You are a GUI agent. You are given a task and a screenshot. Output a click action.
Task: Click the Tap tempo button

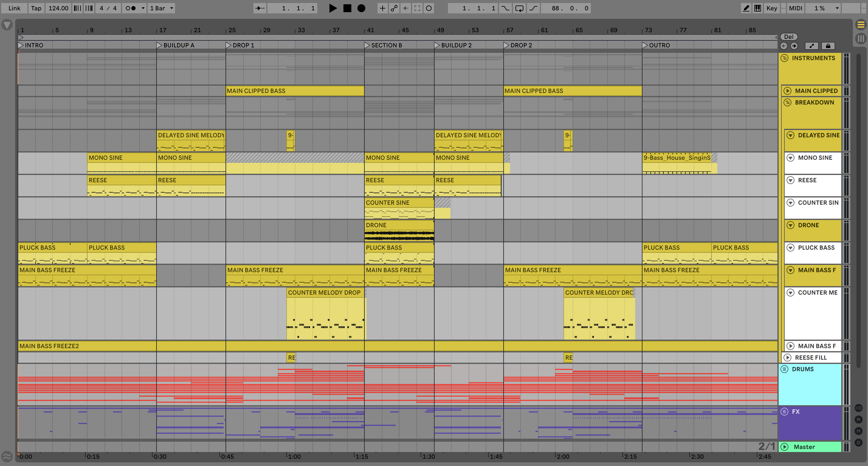36,8
